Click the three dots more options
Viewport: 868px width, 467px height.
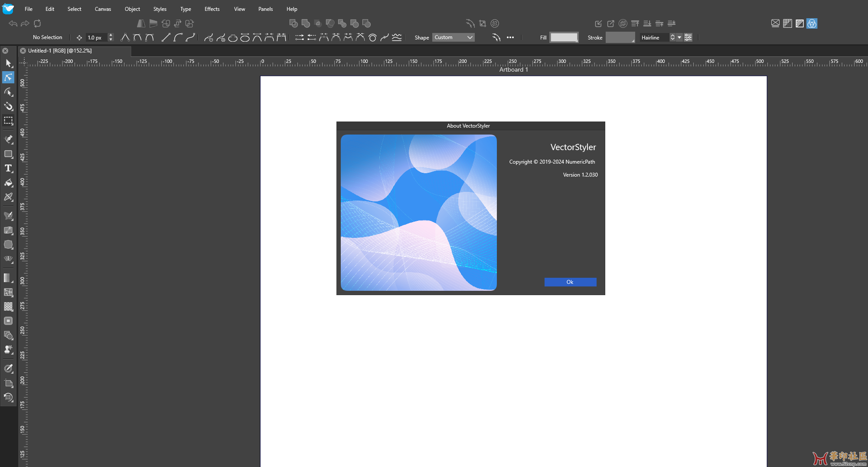coord(510,38)
